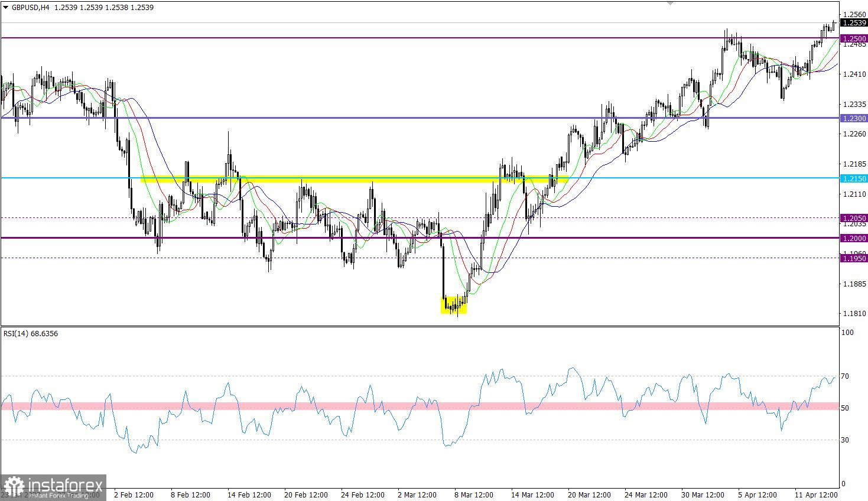
Task: Select the RSI(14) 68.6356 indicator label
Action: (x=31, y=334)
